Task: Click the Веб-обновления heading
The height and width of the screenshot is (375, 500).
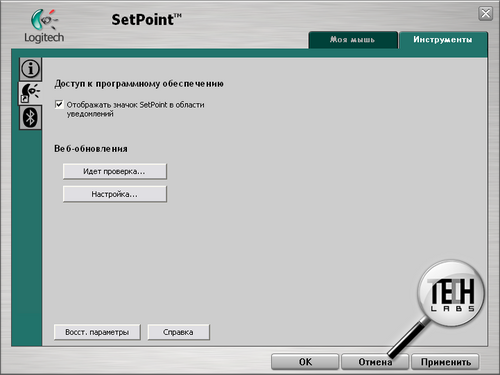Action: pyautogui.click(x=91, y=149)
